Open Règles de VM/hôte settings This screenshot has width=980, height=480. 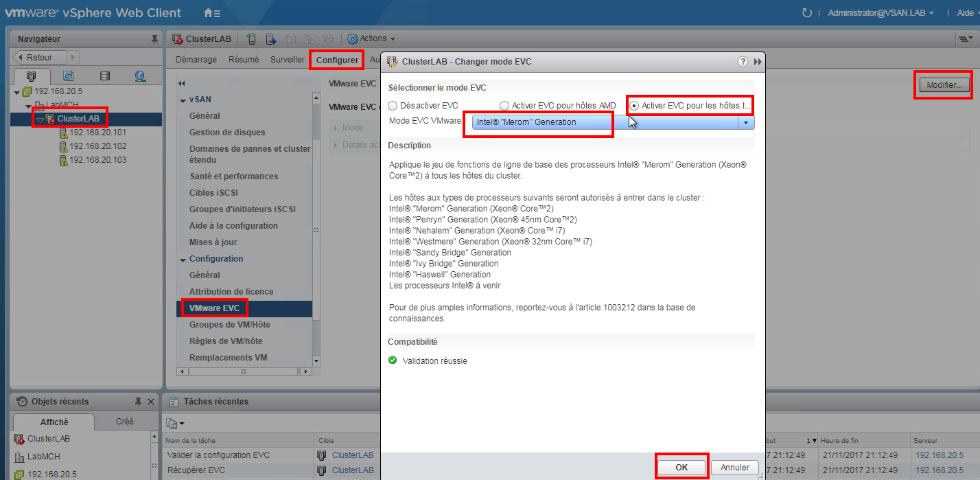point(226,341)
